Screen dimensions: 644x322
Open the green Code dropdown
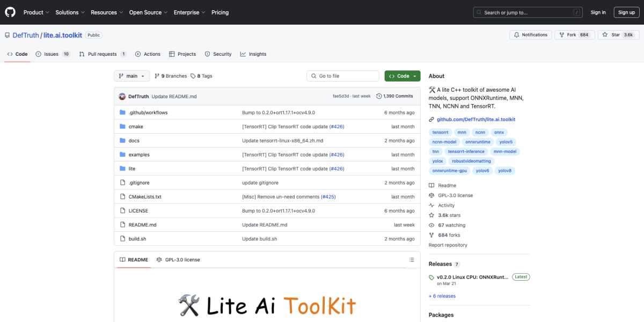point(402,76)
